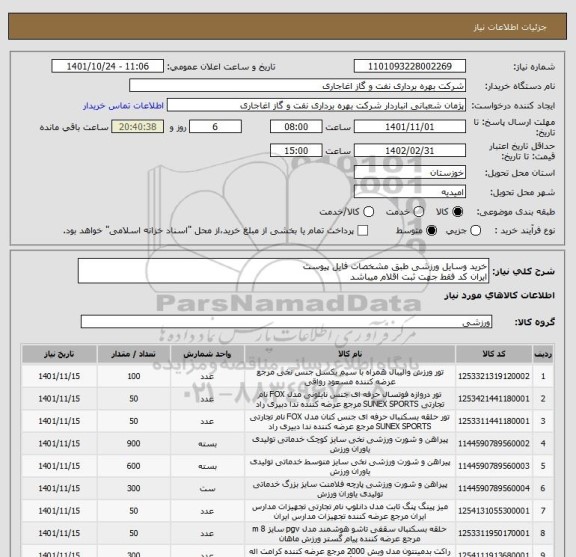Click product code 125332131912​0002
The height and width of the screenshot is (557, 576).
pos(494,377)
